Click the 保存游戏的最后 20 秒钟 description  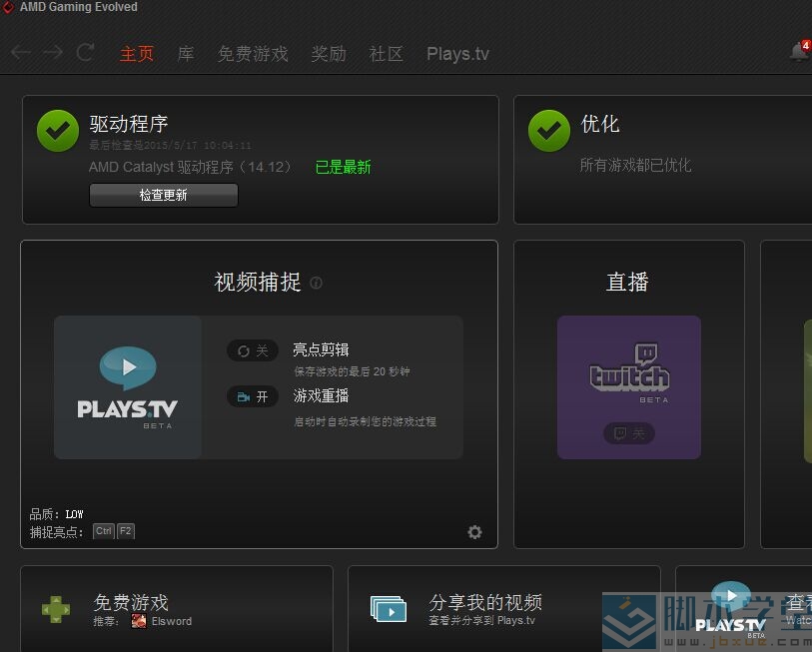click(352, 371)
